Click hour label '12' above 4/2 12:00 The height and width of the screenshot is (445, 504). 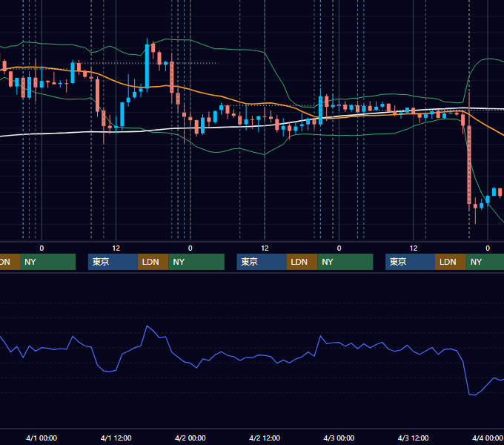(265, 248)
